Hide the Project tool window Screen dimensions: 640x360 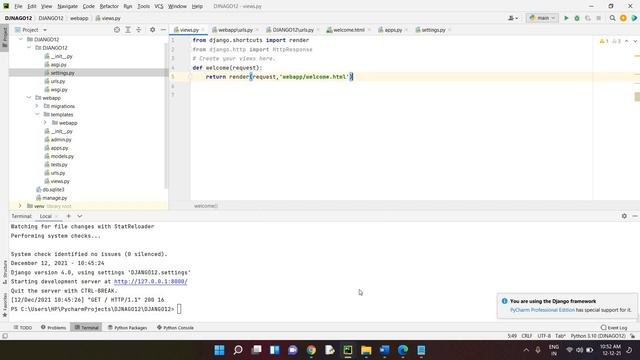tap(163, 30)
